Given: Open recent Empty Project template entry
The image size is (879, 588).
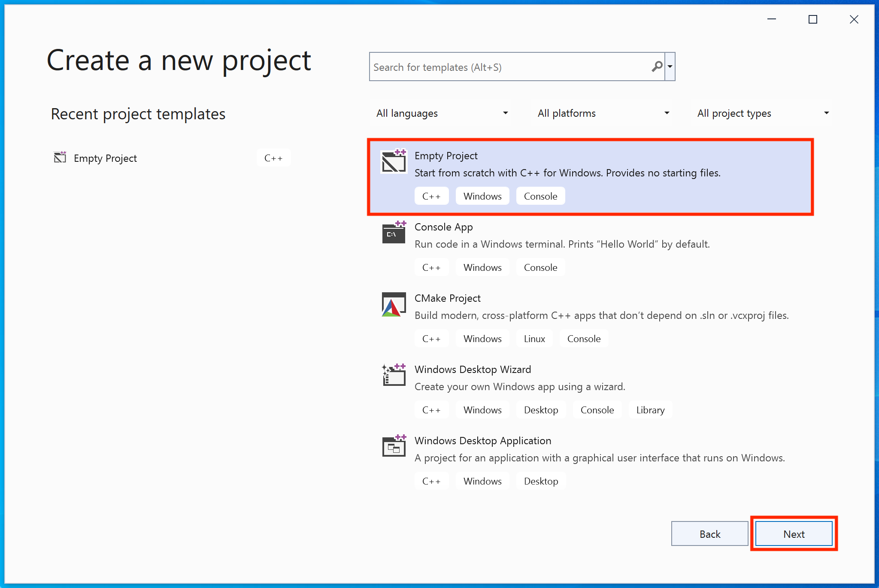Looking at the screenshot, I should pos(106,158).
